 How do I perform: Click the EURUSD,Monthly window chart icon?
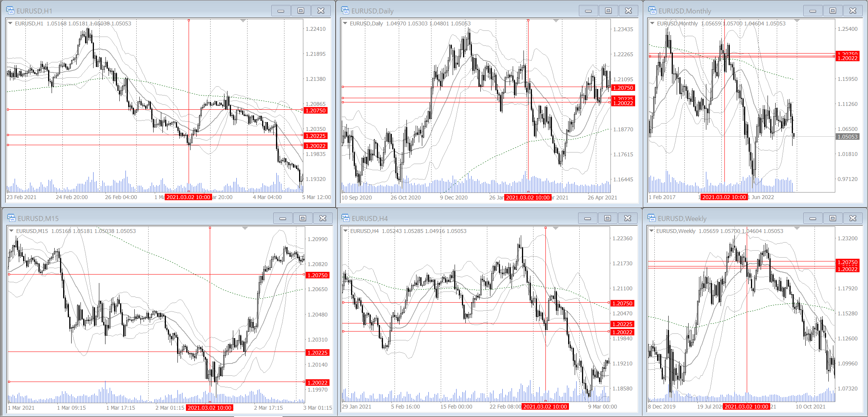pos(652,10)
